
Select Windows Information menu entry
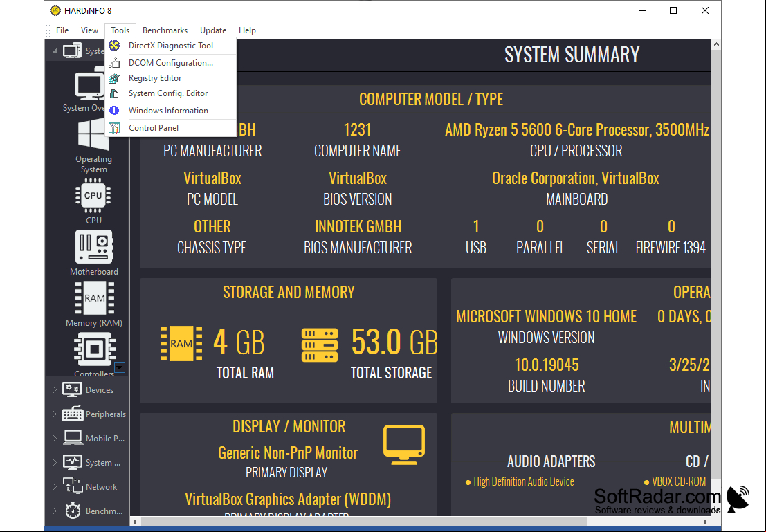tap(171, 111)
